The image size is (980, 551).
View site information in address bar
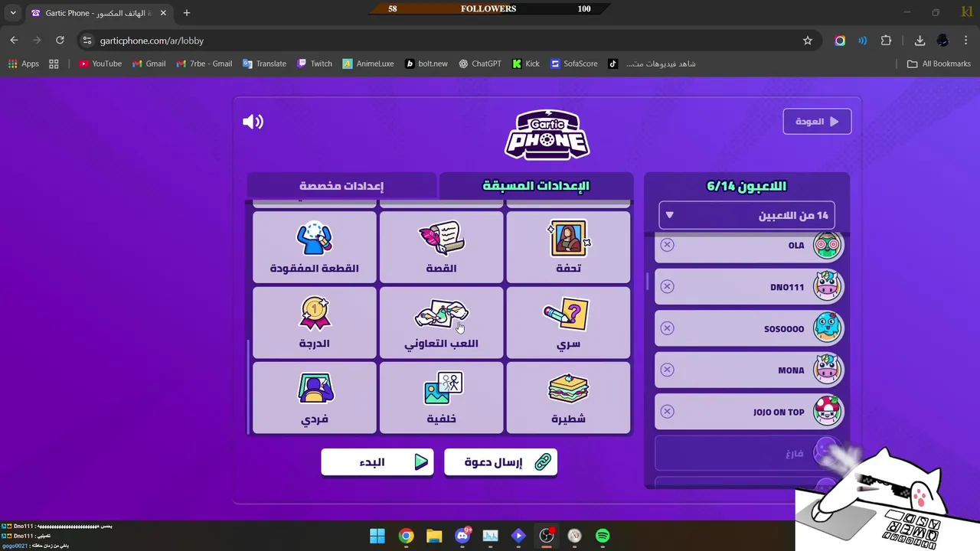point(87,41)
